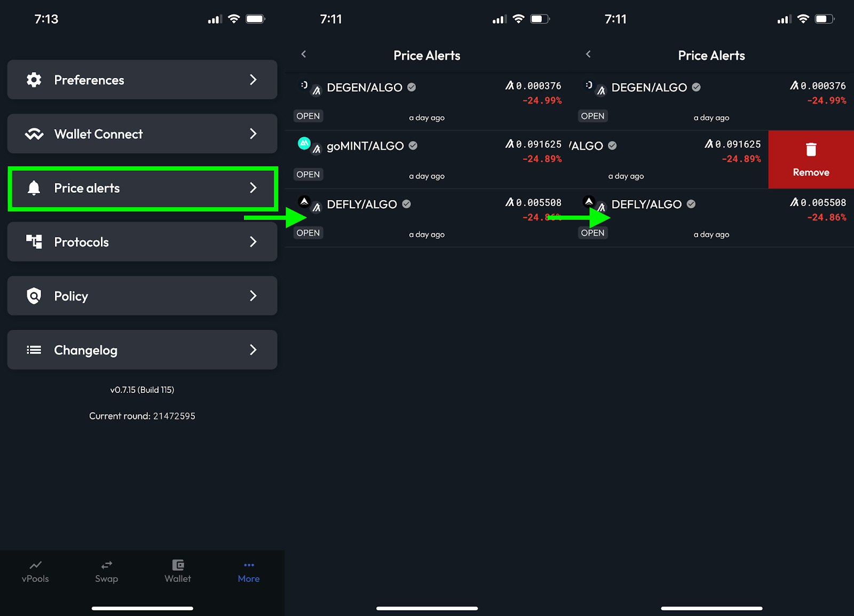854x616 pixels.
Task: Tap the Policy shield icon
Action: (34, 296)
